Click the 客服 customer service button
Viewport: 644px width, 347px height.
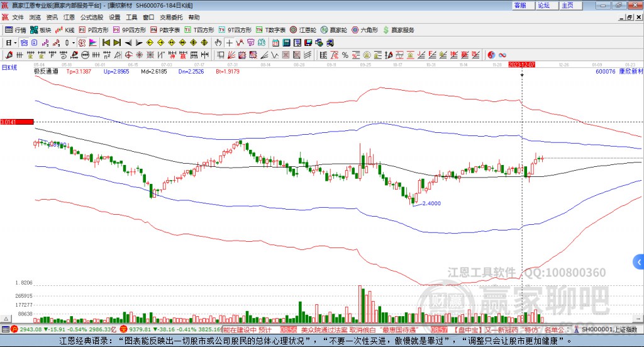click(523, 5)
